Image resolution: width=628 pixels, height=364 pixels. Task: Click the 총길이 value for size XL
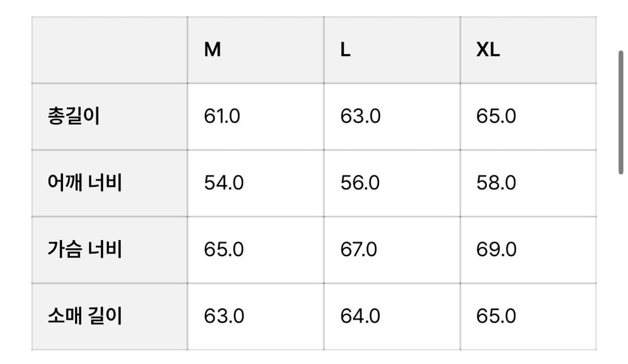[x=496, y=117]
